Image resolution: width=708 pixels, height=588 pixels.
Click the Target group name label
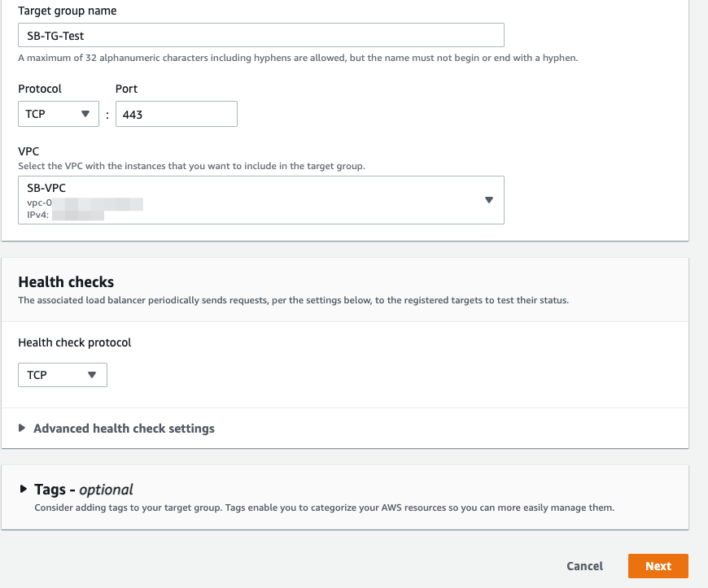[67, 11]
